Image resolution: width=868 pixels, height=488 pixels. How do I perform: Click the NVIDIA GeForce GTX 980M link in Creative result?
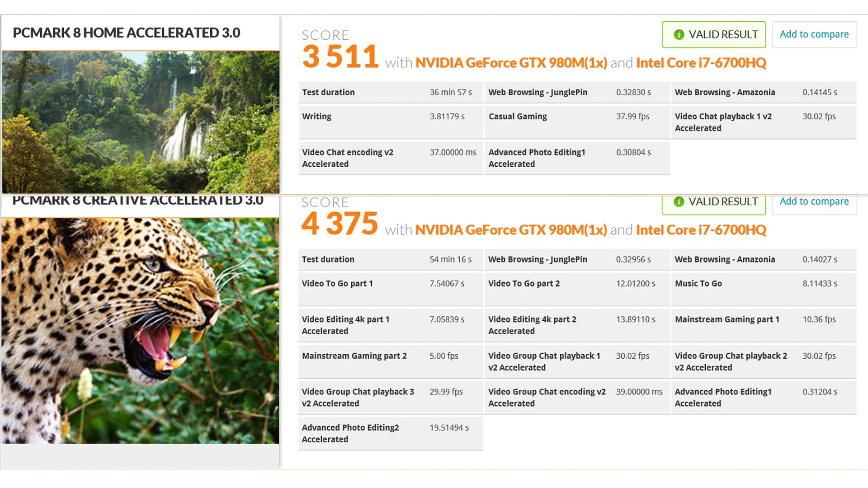pyautogui.click(x=511, y=230)
